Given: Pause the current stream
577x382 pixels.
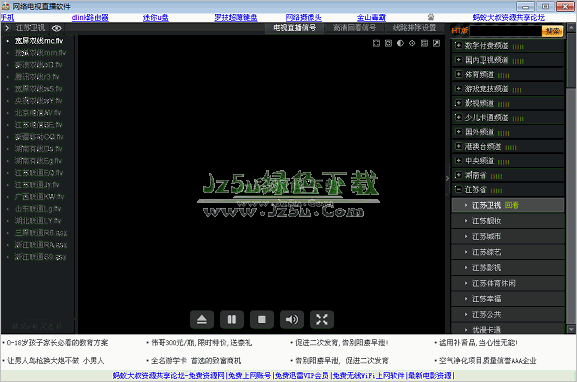Looking at the screenshot, I should [232, 319].
